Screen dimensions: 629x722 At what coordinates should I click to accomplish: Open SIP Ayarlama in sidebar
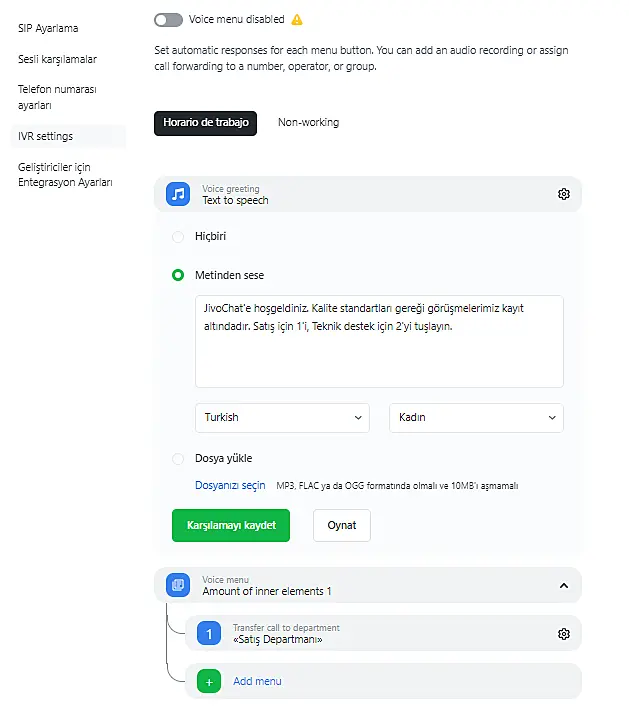pos(48,28)
